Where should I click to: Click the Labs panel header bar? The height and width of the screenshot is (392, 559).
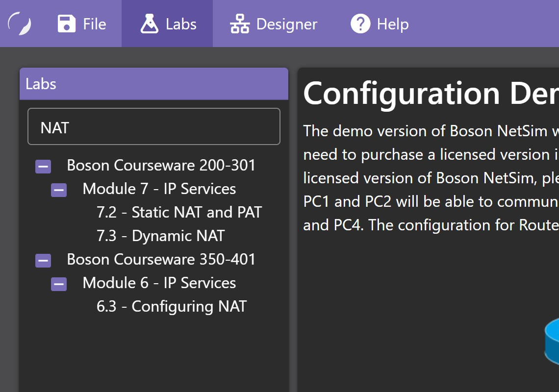154,84
